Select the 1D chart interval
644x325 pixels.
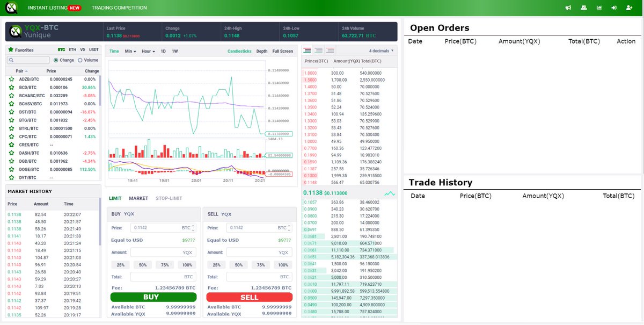(x=163, y=51)
